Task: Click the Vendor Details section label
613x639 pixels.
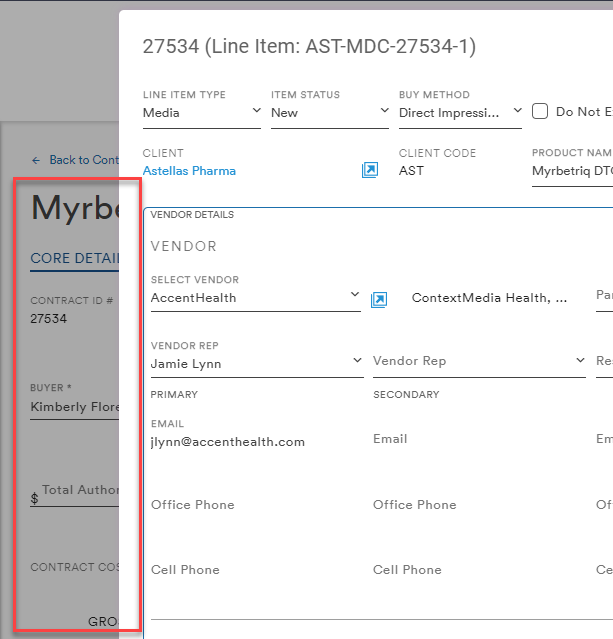Action: 192,215
